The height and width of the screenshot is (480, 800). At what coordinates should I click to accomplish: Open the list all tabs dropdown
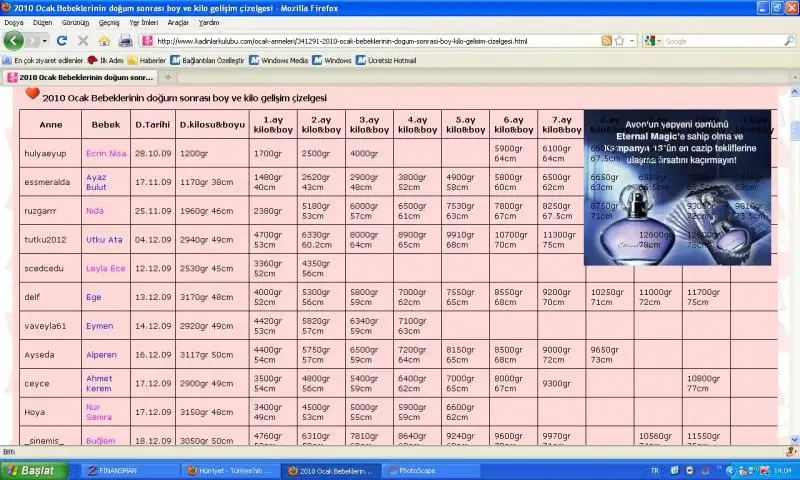click(x=794, y=78)
